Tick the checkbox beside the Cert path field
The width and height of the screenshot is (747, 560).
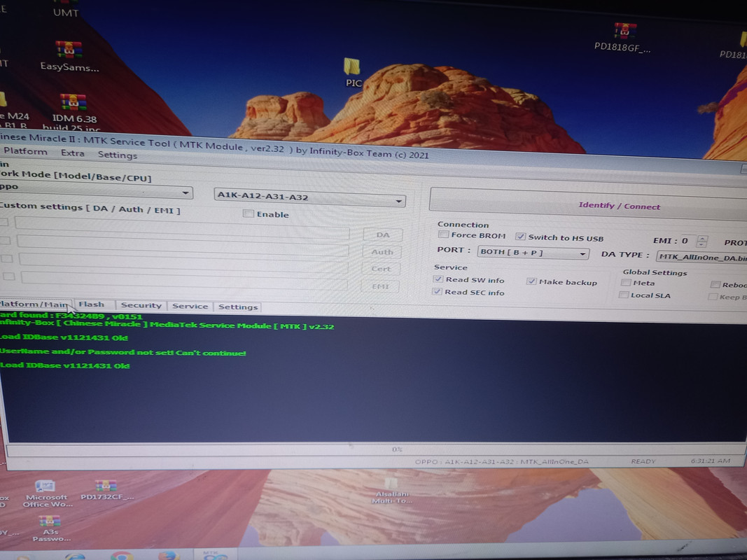pos(7,258)
